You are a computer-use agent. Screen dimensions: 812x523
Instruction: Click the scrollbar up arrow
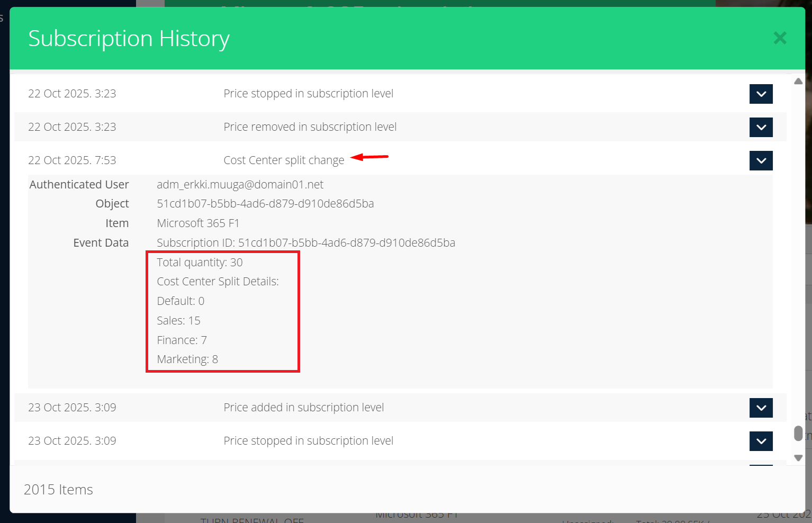tap(798, 82)
